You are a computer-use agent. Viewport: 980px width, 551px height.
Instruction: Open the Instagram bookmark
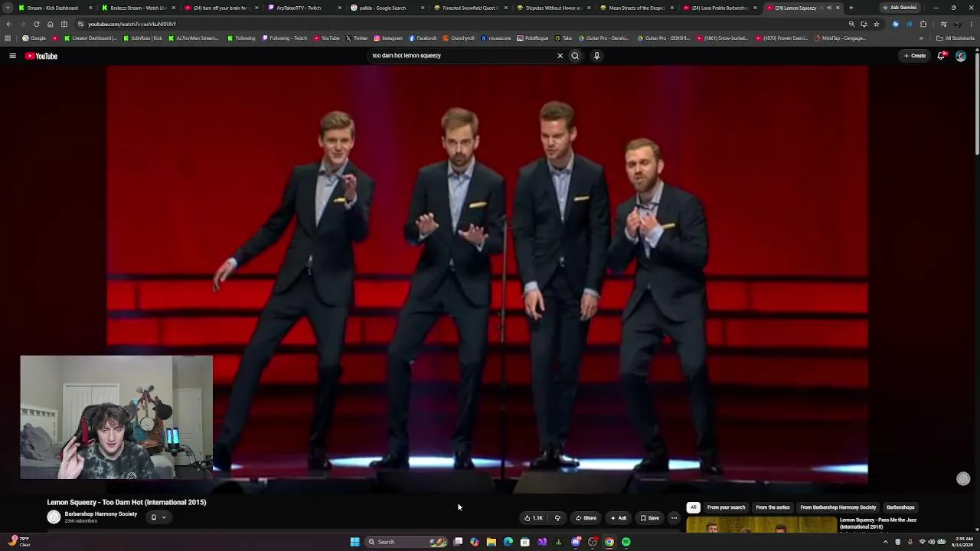click(x=388, y=38)
